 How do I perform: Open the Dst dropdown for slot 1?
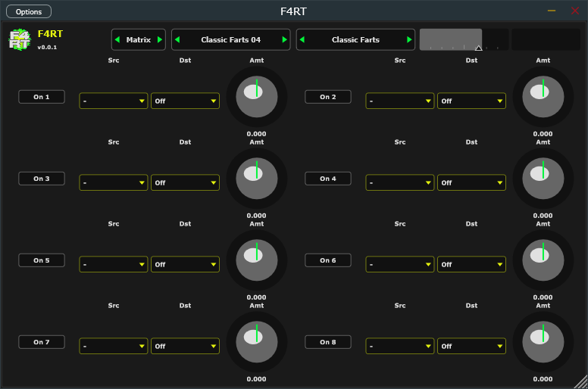[x=185, y=101]
